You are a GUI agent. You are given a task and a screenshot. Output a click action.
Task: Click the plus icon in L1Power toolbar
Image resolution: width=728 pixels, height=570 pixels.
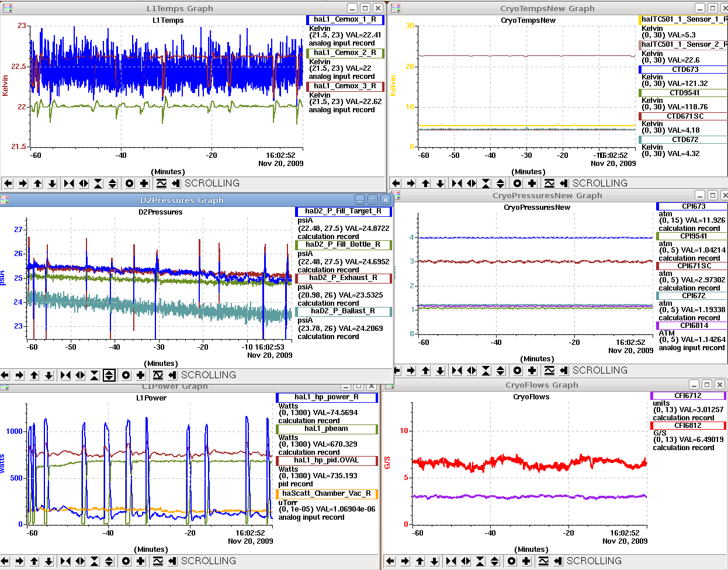coord(140,561)
